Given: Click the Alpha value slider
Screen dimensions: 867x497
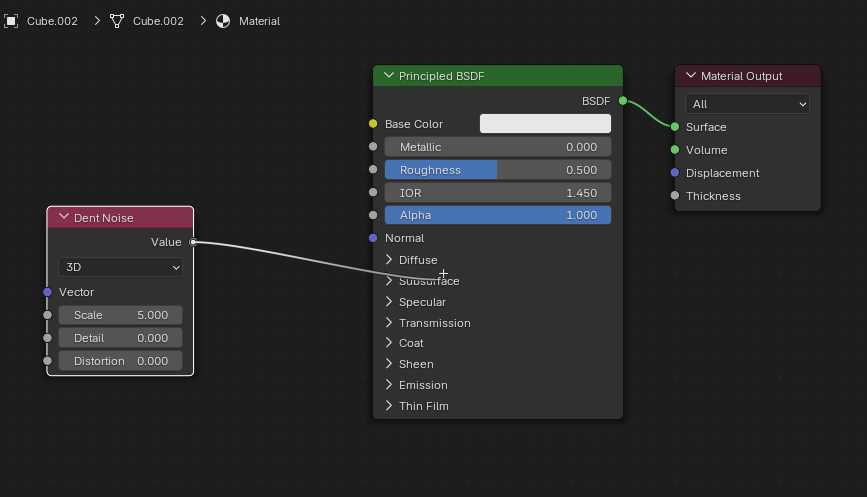Looking at the screenshot, I should [498, 215].
